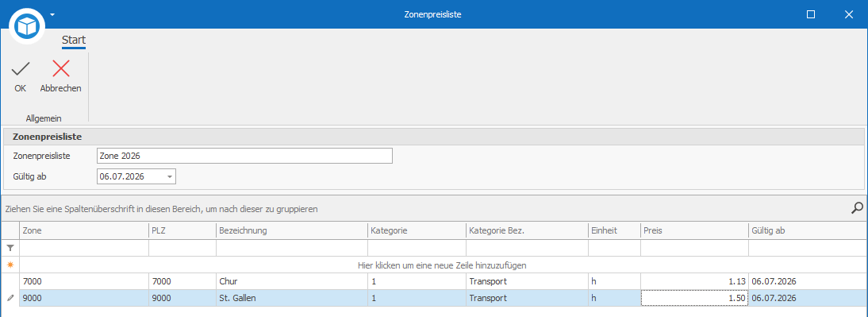This screenshot has height=317, width=868.
Task: Close the Zonenpreisliste window
Action: point(849,14)
